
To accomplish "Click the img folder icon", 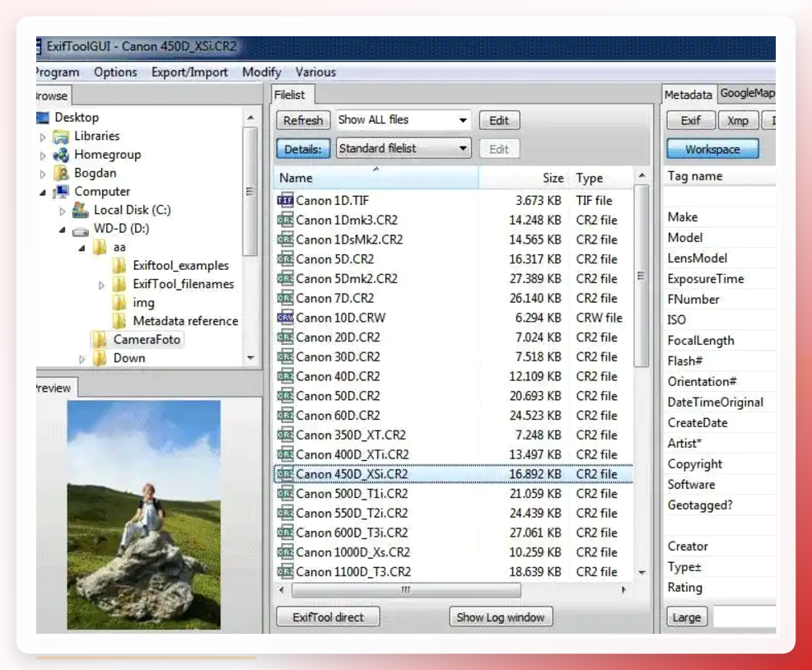I will [119, 302].
